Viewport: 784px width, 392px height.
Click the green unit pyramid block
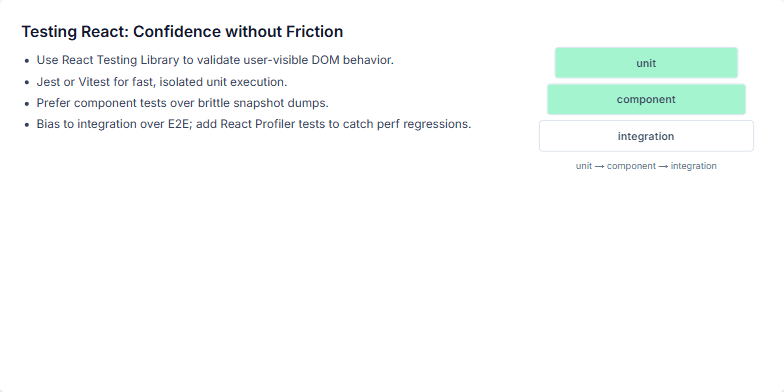pos(646,63)
